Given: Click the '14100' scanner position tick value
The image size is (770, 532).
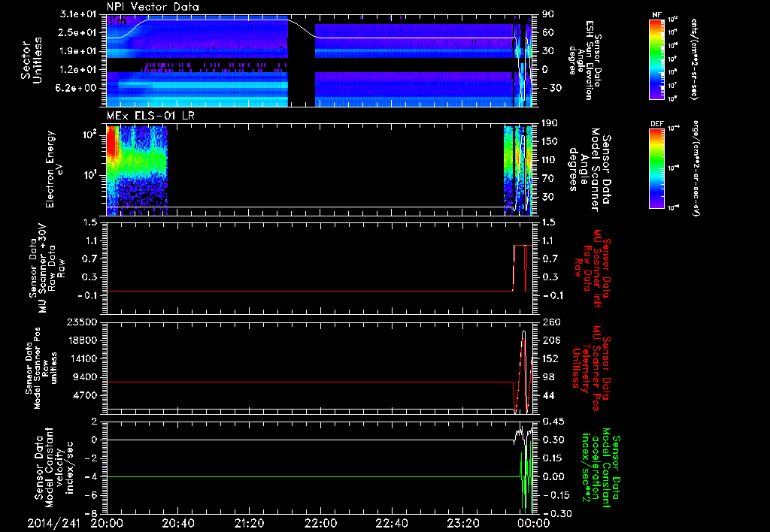Looking at the screenshot, I should tap(82, 358).
